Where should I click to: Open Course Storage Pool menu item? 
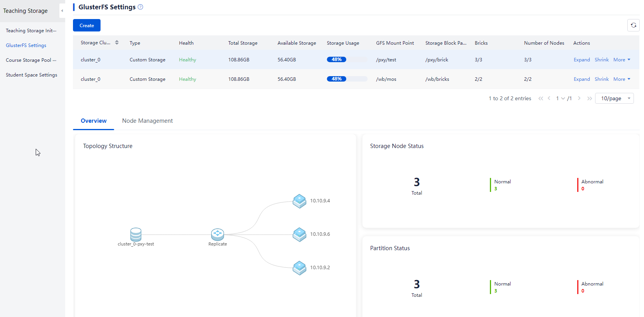point(31,60)
